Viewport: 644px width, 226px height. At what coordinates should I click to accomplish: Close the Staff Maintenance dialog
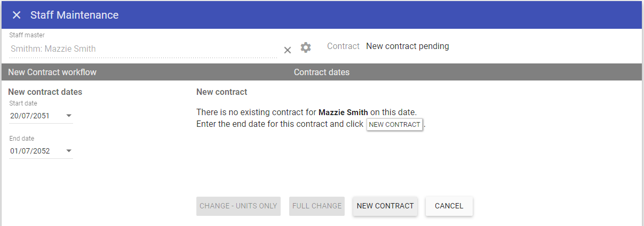(x=17, y=15)
